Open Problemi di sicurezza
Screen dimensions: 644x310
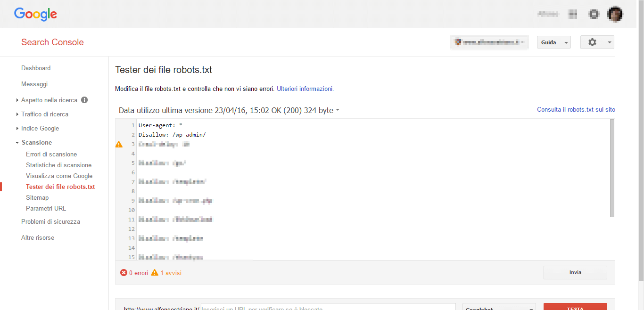pos(50,221)
